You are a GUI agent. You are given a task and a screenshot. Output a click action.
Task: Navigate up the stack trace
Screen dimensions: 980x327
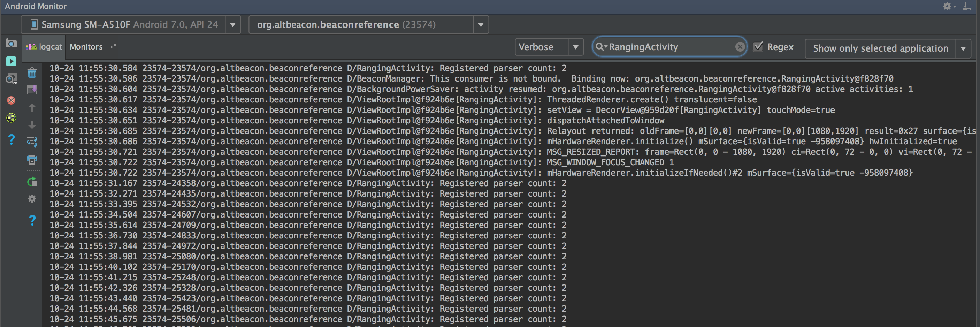tap(32, 107)
